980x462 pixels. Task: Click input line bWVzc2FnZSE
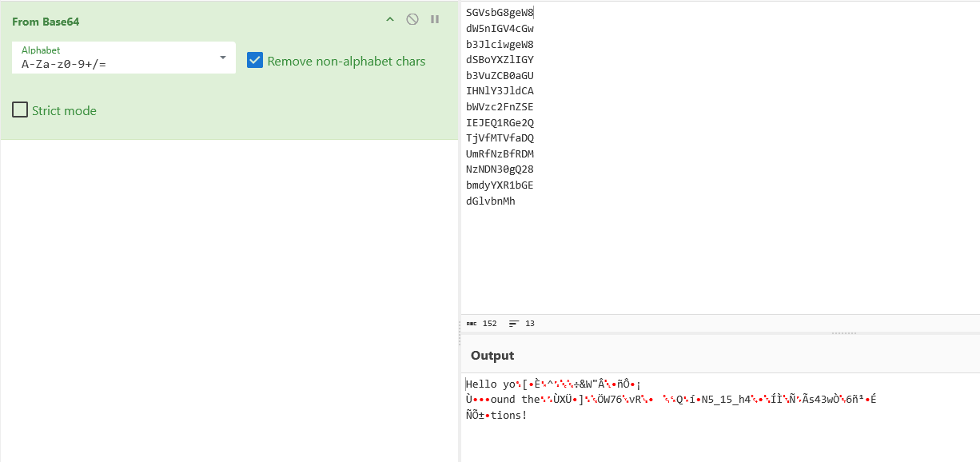click(500, 107)
